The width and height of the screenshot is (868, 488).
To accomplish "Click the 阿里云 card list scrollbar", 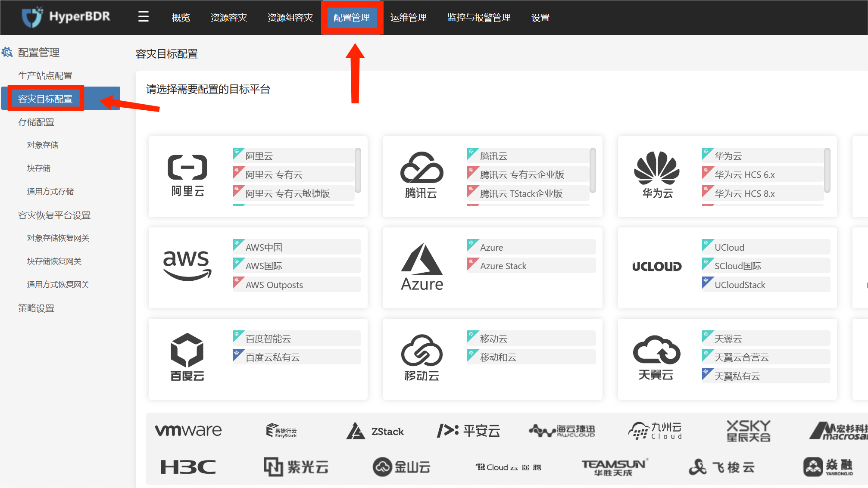I will click(x=358, y=170).
